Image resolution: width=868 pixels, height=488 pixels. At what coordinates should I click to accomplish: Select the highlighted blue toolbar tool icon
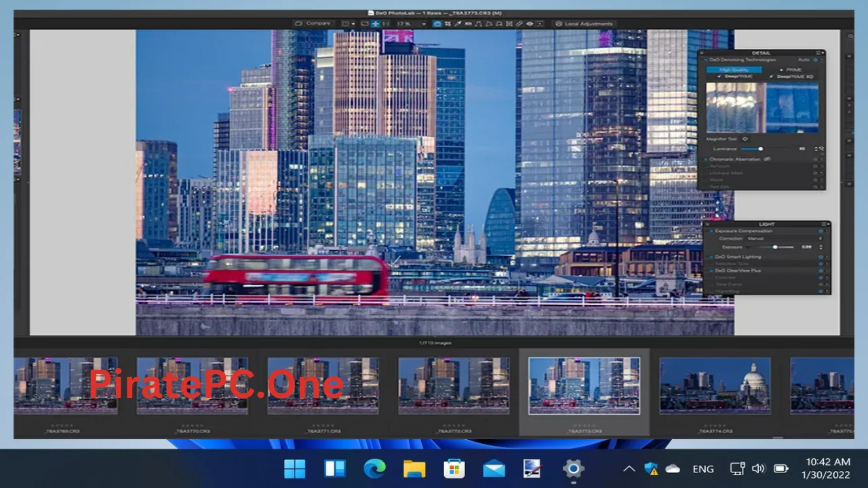coord(437,24)
